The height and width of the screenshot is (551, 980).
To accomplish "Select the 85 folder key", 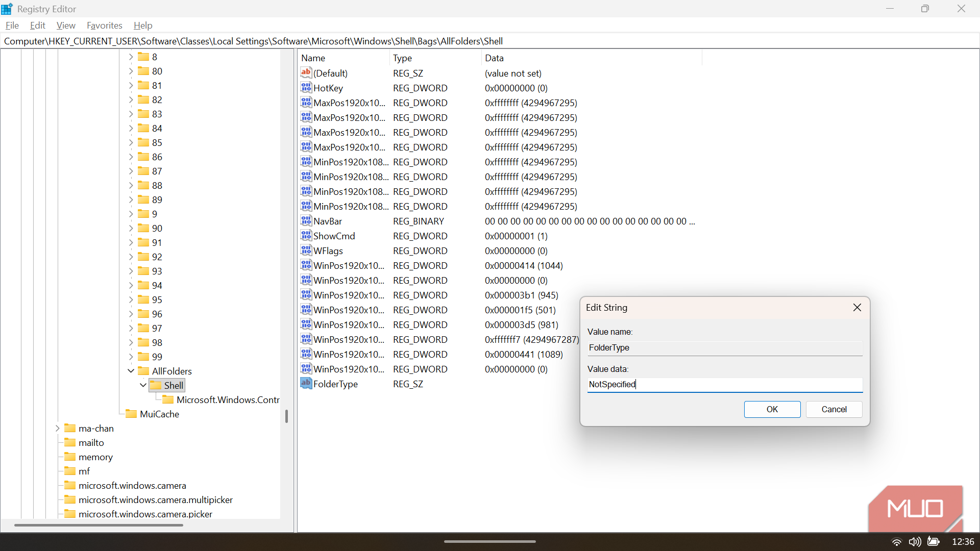I will click(157, 142).
